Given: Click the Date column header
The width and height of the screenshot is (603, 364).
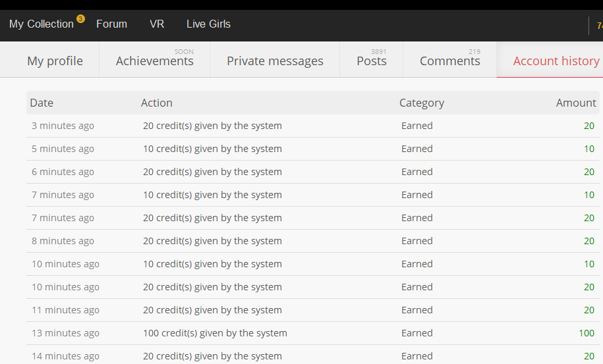Looking at the screenshot, I should [x=42, y=103].
